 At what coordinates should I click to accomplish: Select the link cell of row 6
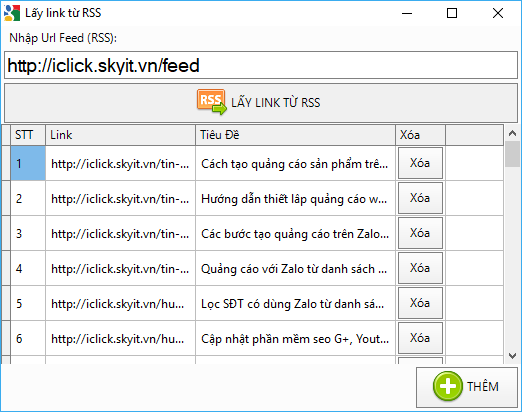pyautogui.click(x=120, y=338)
